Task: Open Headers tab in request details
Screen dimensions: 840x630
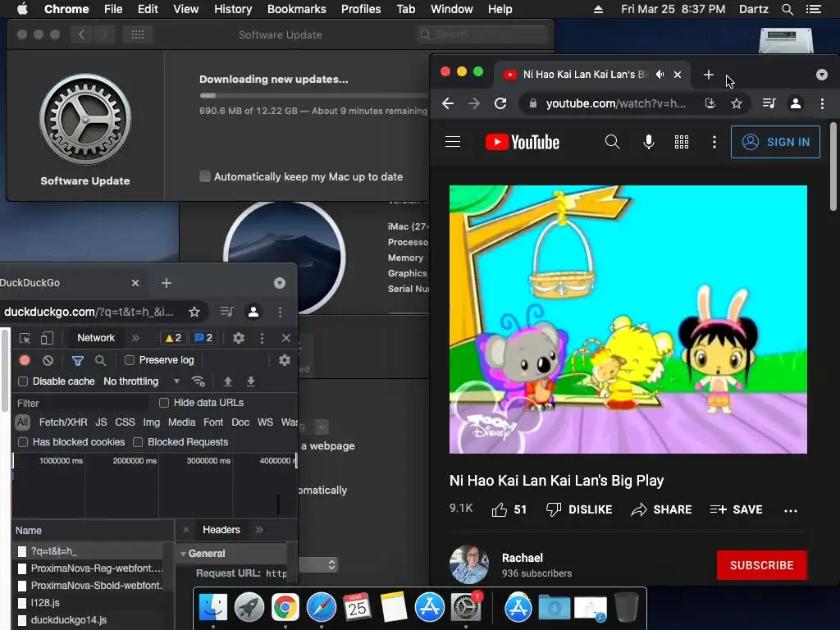Action: (x=221, y=530)
